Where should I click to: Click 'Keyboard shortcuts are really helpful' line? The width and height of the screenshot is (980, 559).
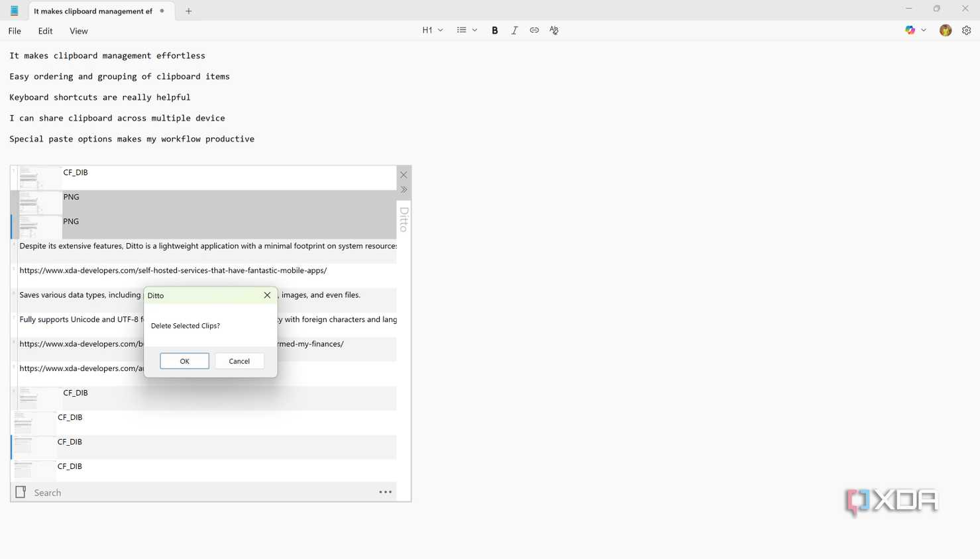(100, 97)
